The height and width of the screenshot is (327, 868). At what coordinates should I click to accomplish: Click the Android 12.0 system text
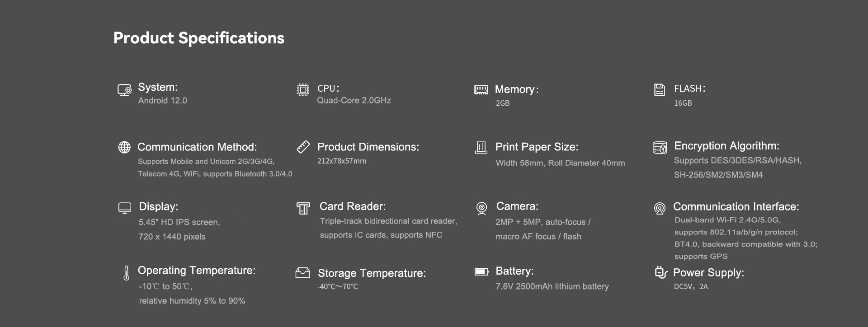pos(163,101)
